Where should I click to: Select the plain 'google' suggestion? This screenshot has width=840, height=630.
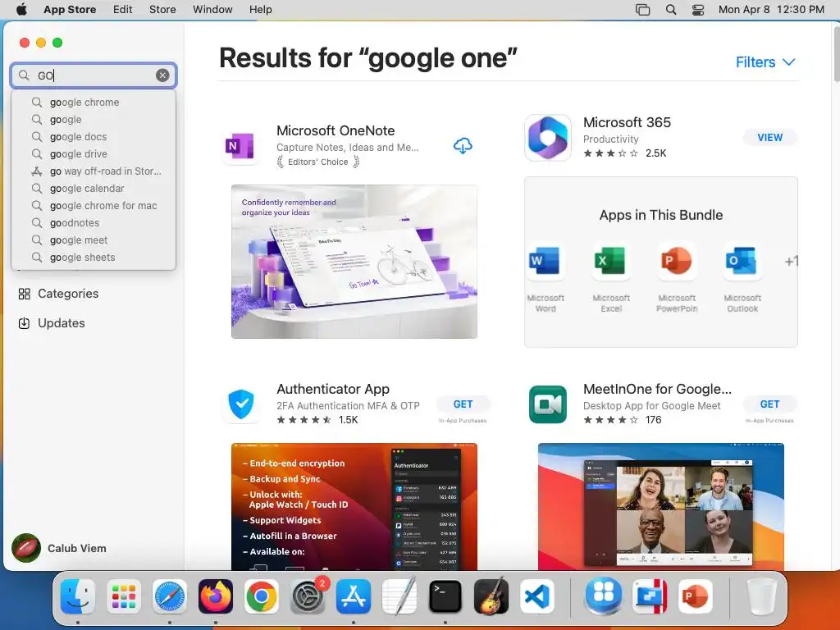point(94,120)
